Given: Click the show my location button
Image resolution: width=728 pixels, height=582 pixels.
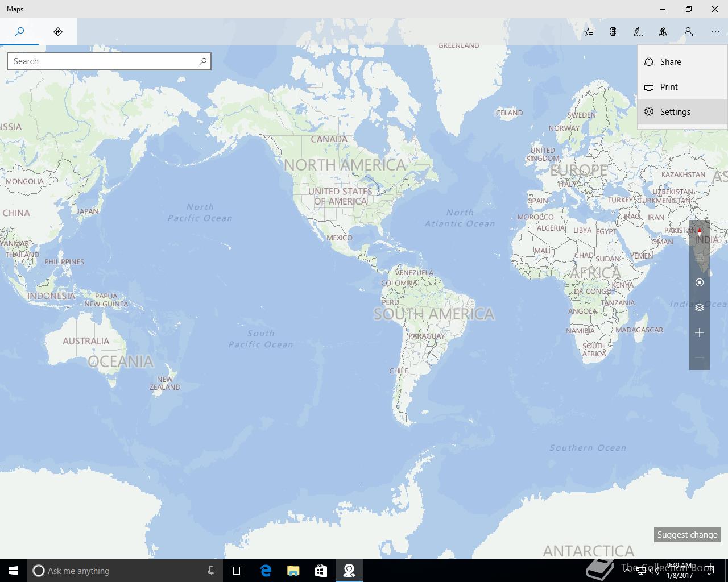Looking at the screenshot, I should [x=700, y=282].
